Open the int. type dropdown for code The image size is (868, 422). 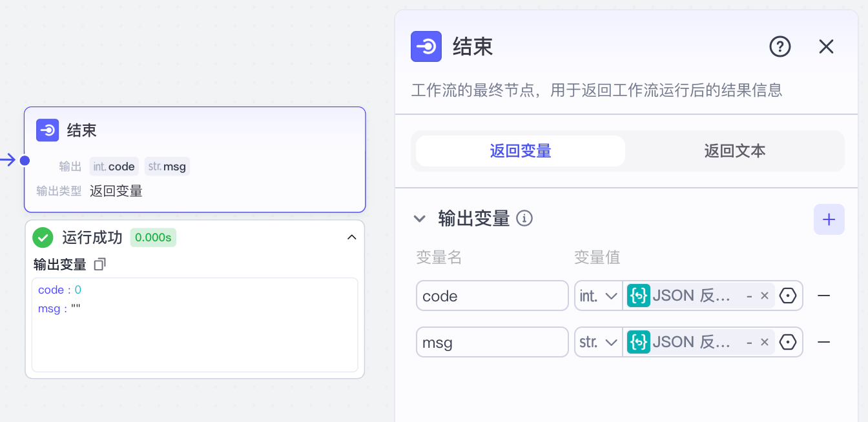click(x=597, y=296)
